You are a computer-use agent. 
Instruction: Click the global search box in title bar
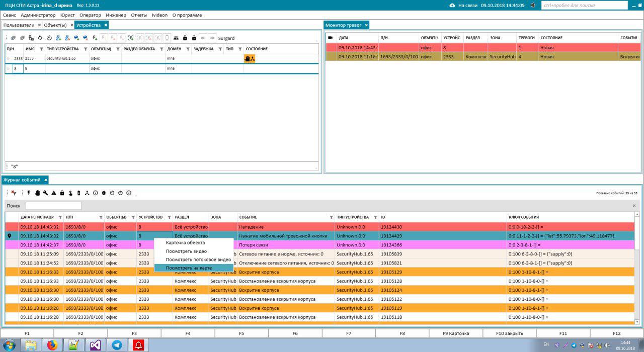[x=585, y=5]
